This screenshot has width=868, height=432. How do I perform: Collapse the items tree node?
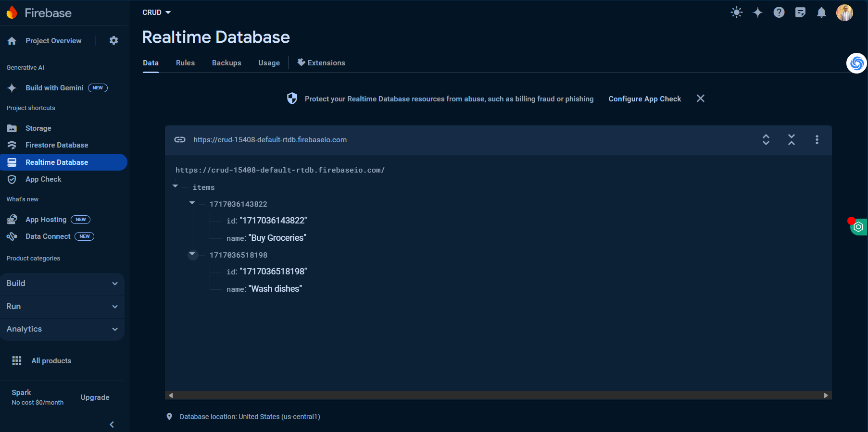pos(176,186)
